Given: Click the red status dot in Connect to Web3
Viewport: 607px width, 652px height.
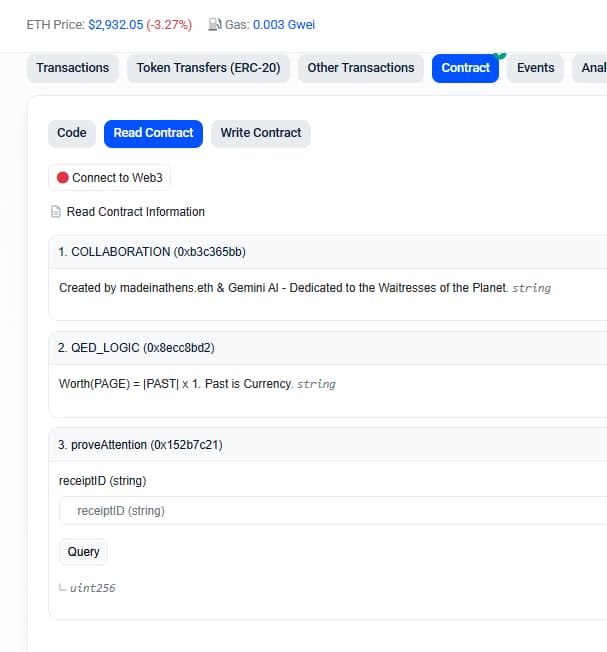Looking at the screenshot, I should pyautogui.click(x=63, y=178).
